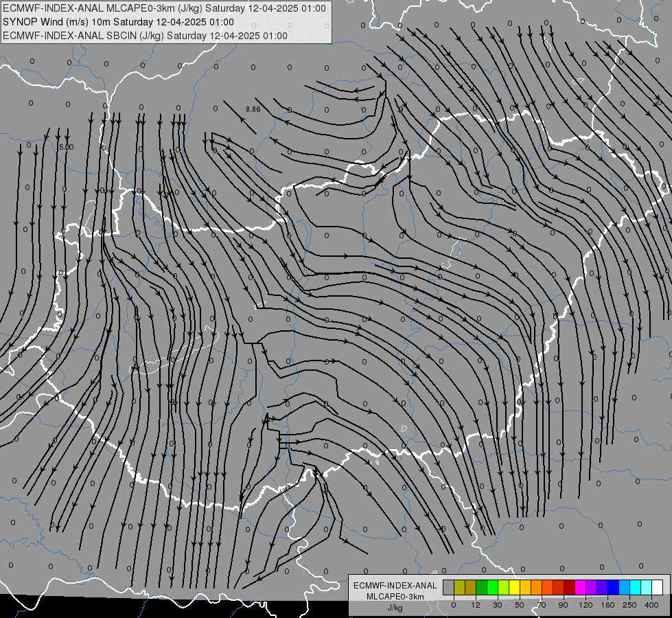This screenshot has height=618, width=672.
Task: Click the MLCAPE0-3km legend caption
Action: [x=395, y=597]
